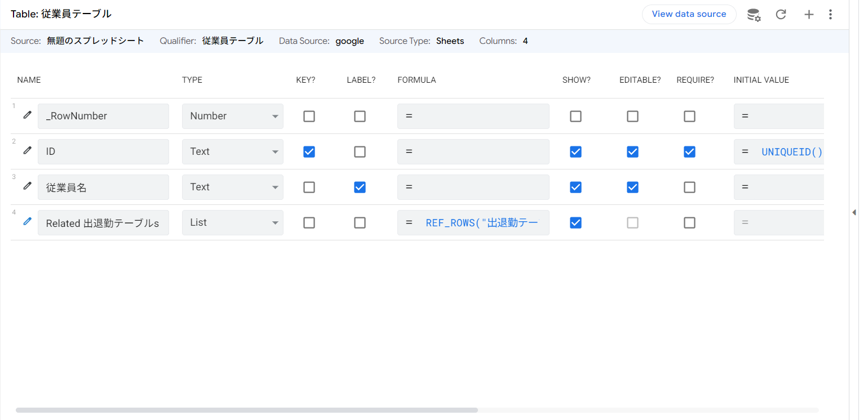The width and height of the screenshot is (868, 420).
Task: Open TYPE dropdown for _RowNumber column
Action: tap(232, 116)
